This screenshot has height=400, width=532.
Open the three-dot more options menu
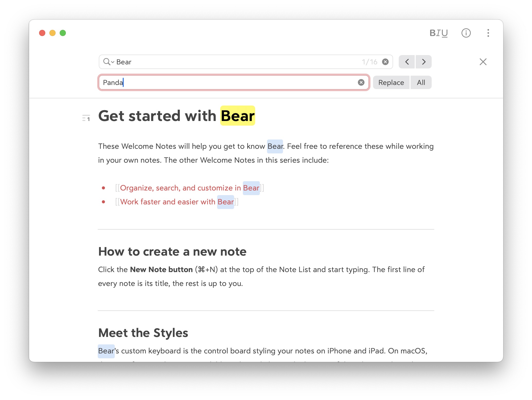(x=488, y=33)
